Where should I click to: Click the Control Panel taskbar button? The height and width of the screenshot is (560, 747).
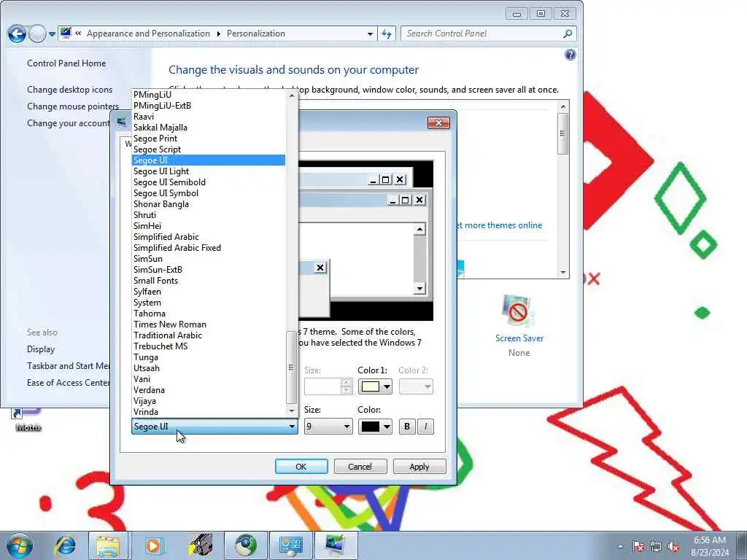pyautogui.click(x=291, y=545)
